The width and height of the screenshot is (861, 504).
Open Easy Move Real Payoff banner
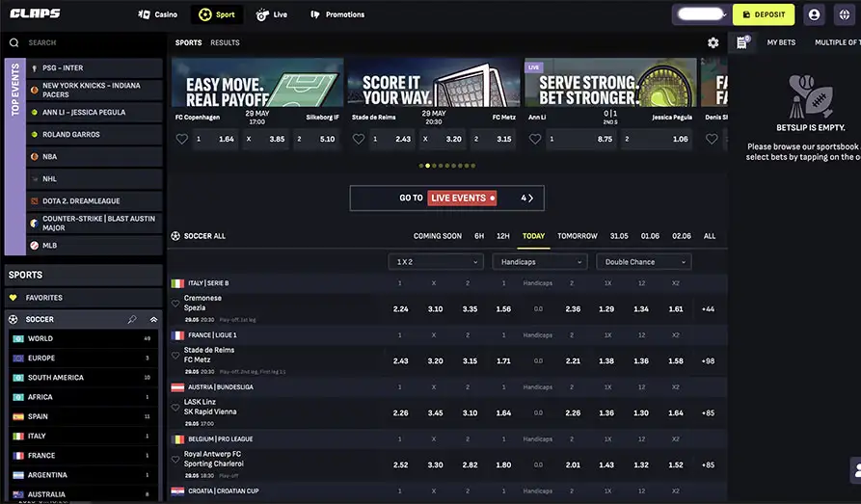coord(257,82)
